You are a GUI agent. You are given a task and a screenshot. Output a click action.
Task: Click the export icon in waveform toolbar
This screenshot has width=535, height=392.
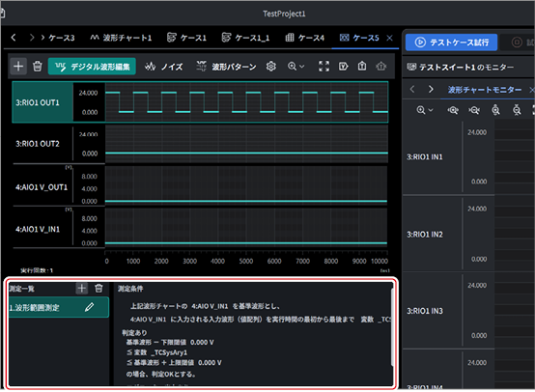(x=362, y=66)
